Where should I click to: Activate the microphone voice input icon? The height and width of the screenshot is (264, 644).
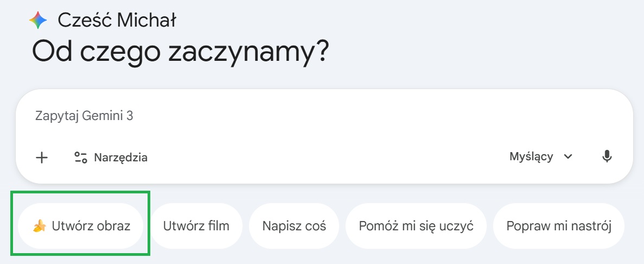coord(607,157)
